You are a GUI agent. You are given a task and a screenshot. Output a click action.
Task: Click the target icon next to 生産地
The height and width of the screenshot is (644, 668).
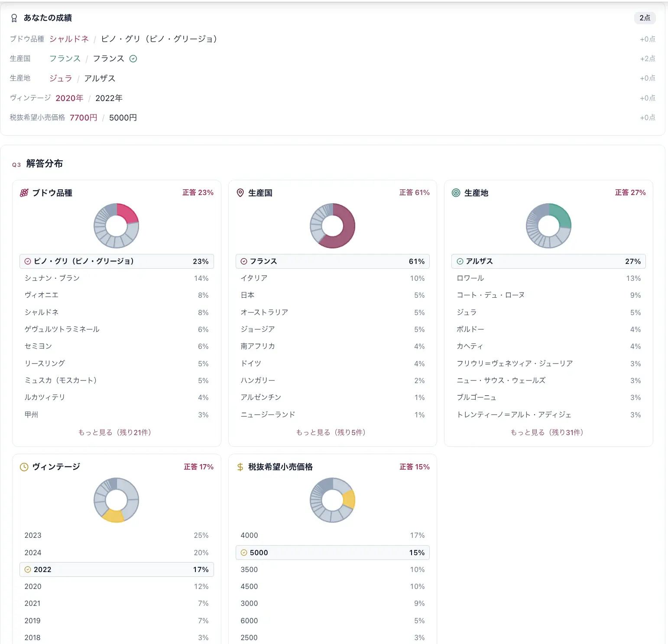[456, 193]
